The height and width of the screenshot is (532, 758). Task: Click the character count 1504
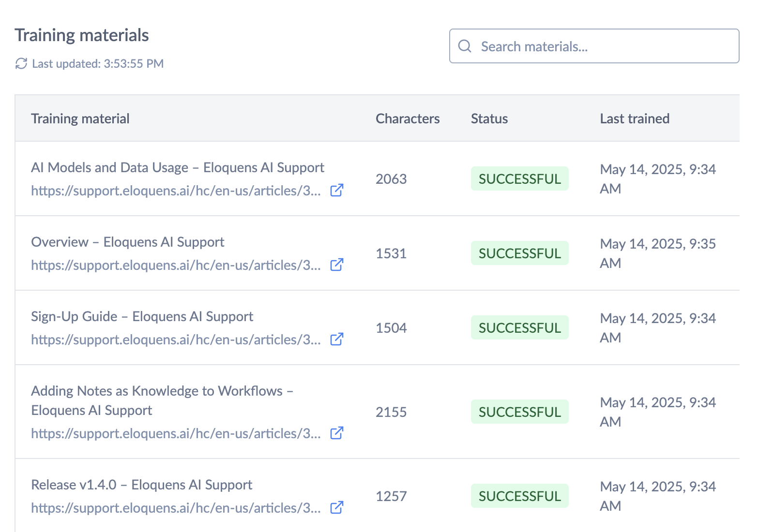pyautogui.click(x=391, y=328)
